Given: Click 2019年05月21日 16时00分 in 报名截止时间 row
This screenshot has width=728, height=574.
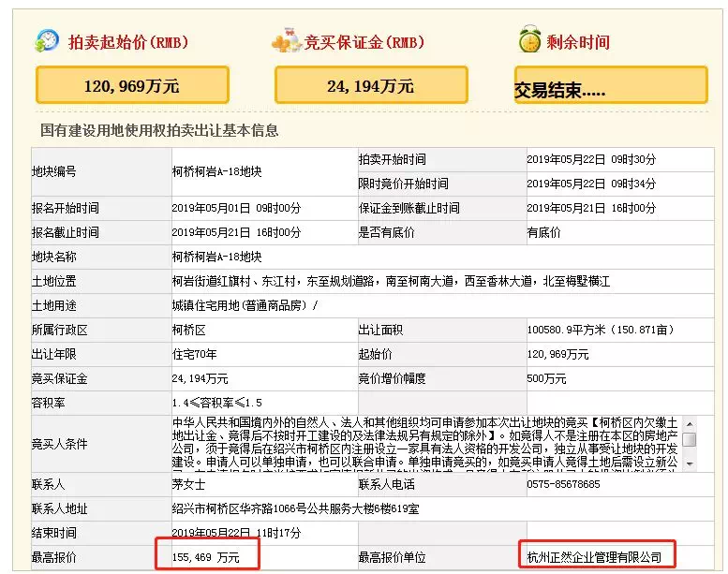Looking at the screenshot, I should [x=236, y=232].
